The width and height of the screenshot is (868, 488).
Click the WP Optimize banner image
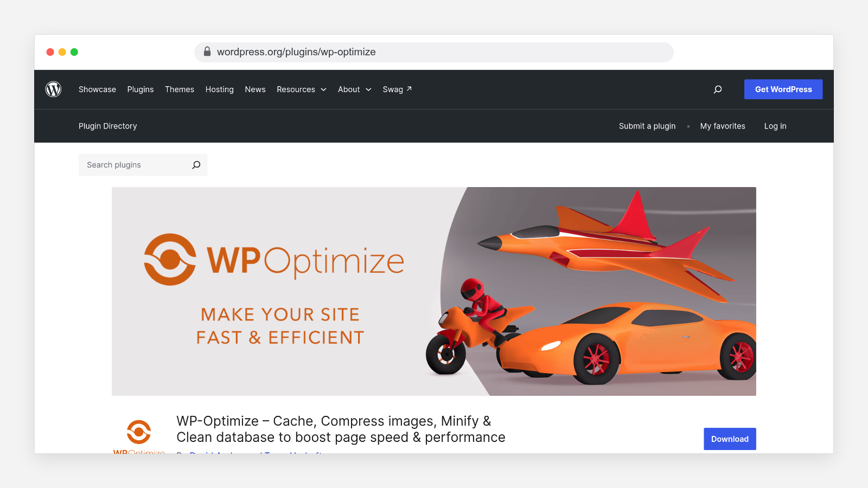pyautogui.click(x=434, y=291)
